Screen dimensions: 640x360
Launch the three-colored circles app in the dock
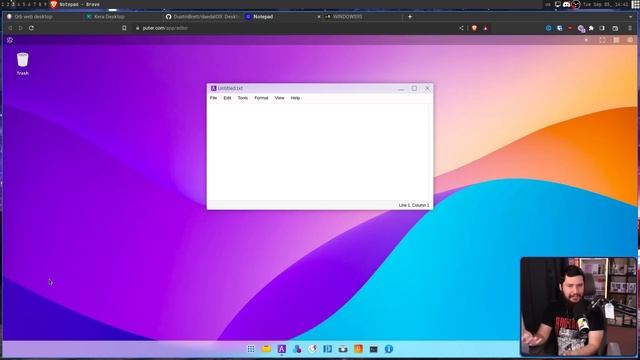(297, 349)
